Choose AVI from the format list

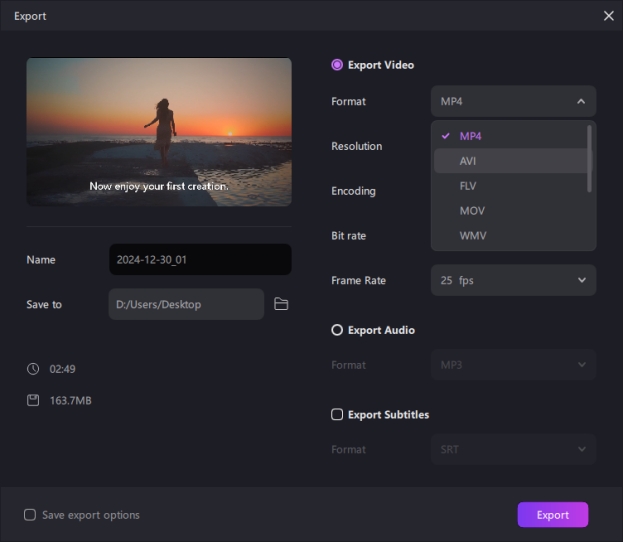[x=468, y=161]
